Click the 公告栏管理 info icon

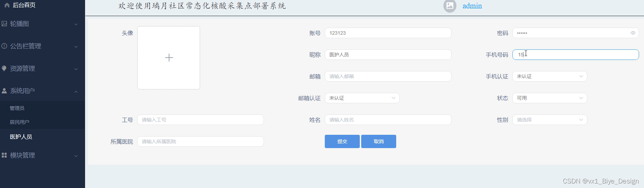pyautogui.click(x=4, y=46)
